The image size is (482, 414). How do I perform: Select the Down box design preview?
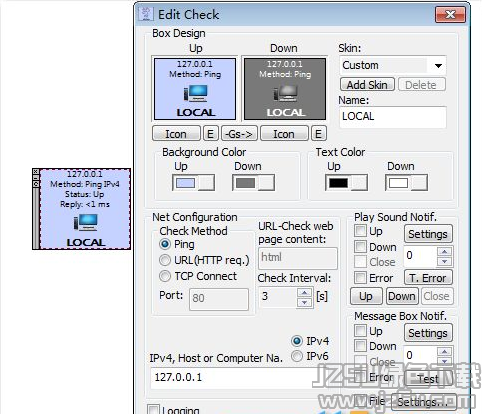coord(285,89)
